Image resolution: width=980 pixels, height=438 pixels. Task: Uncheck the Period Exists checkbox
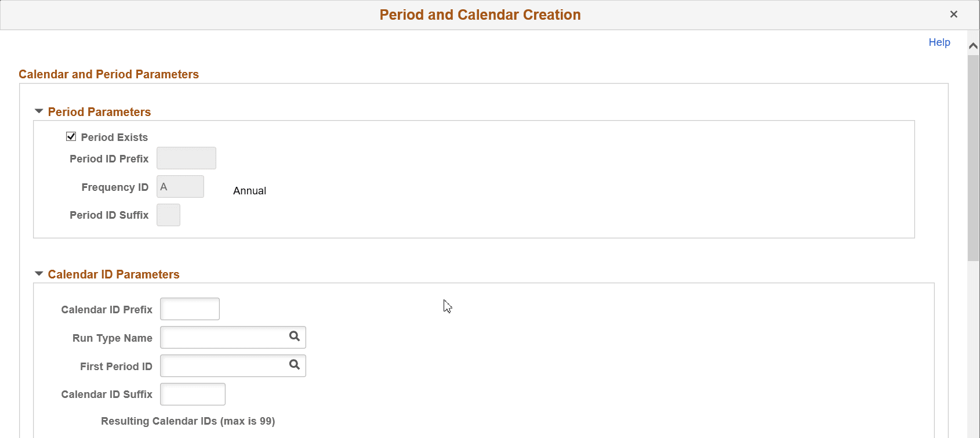71,136
